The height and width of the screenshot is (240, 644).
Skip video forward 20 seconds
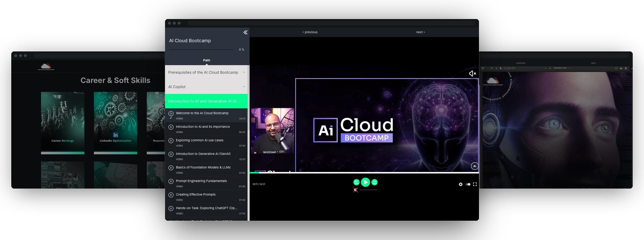(x=375, y=182)
